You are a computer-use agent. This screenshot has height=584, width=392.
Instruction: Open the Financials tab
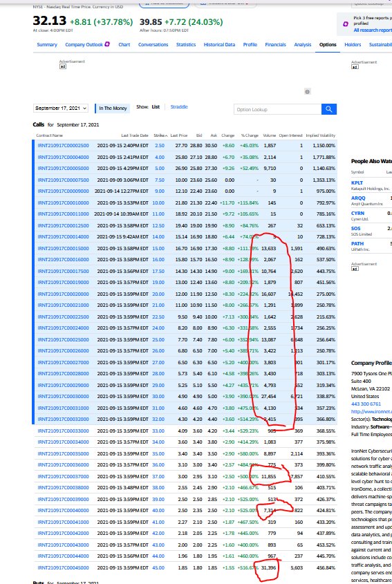click(276, 45)
